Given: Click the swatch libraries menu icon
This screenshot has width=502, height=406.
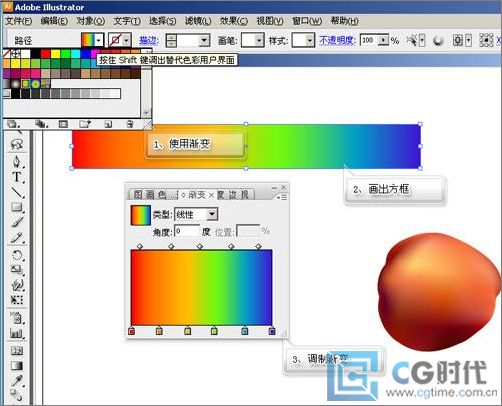Looking at the screenshot, I should (x=13, y=124).
